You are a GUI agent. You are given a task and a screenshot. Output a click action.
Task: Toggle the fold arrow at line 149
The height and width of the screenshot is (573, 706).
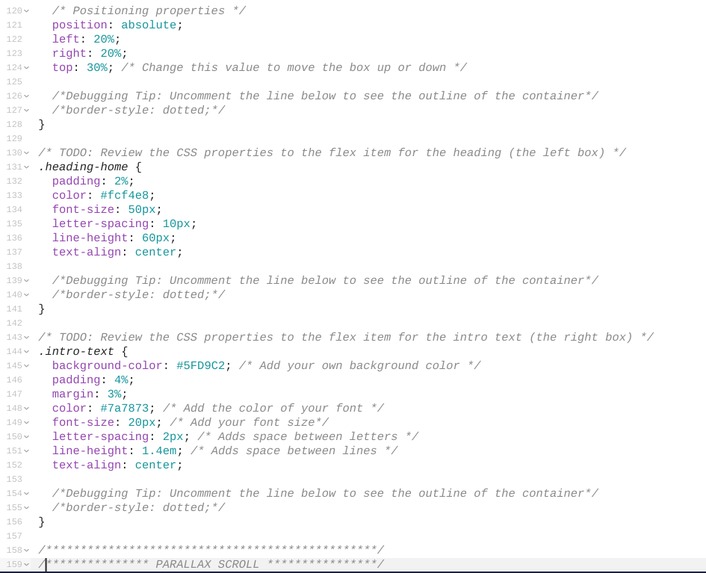pyautogui.click(x=27, y=422)
